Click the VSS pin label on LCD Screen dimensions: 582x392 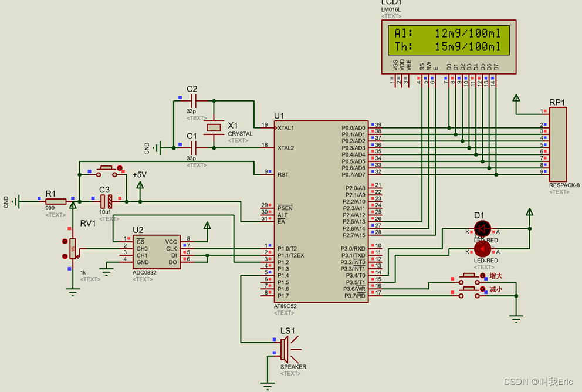[395, 65]
